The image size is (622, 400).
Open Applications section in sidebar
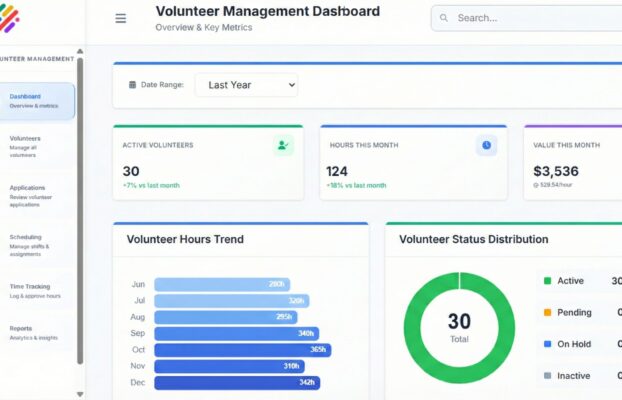pyautogui.click(x=37, y=196)
